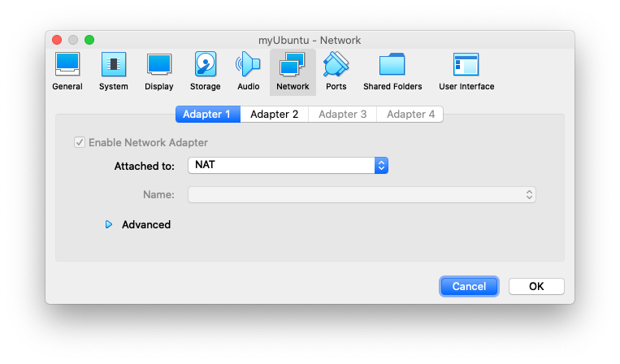620x364 pixels.
Task: Confirm settings with the OK button
Action: coord(536,286)
